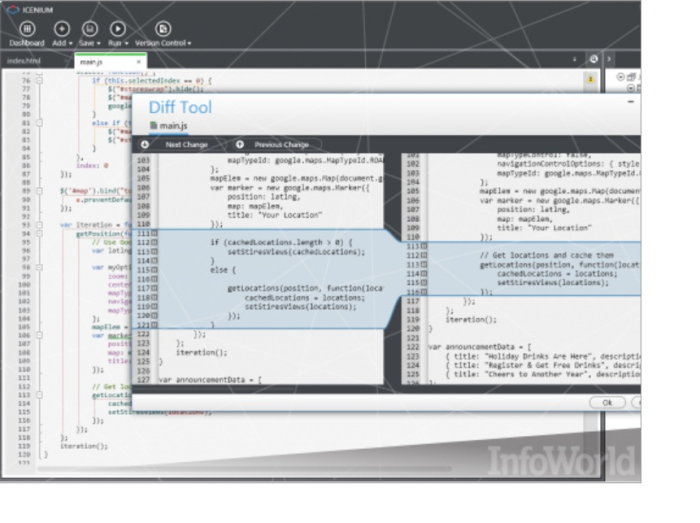Collapse the top tree node in right panel

click(621, 77)
